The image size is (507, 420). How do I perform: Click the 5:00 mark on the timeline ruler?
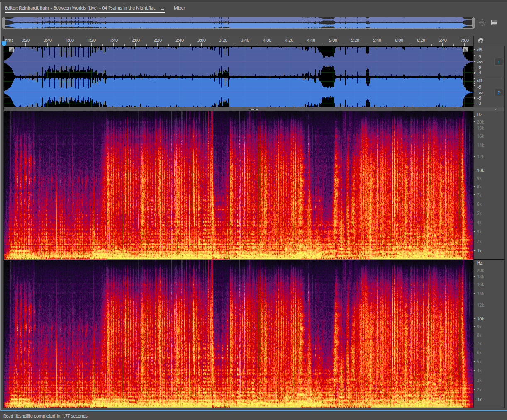pyautogui.click(x=333, y=40)
